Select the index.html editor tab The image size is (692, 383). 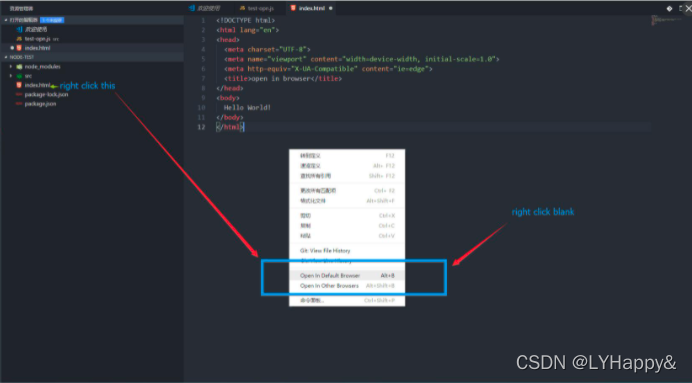coord(312,8)
